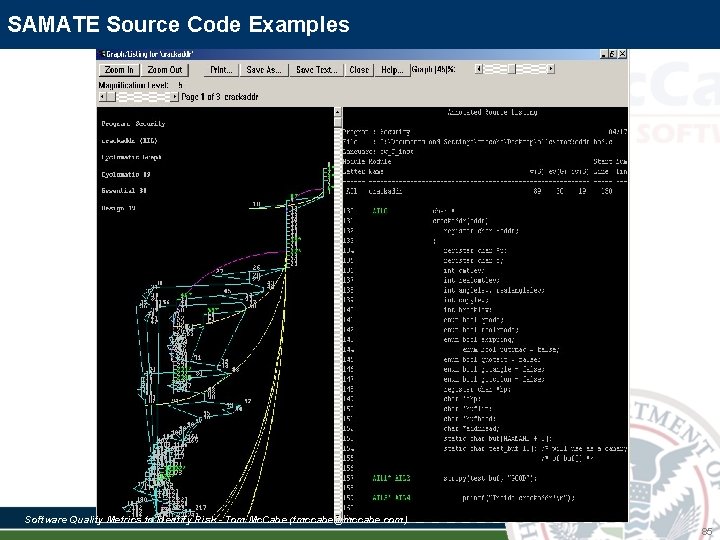Click the Close toolbar button

tap(359, 70)
